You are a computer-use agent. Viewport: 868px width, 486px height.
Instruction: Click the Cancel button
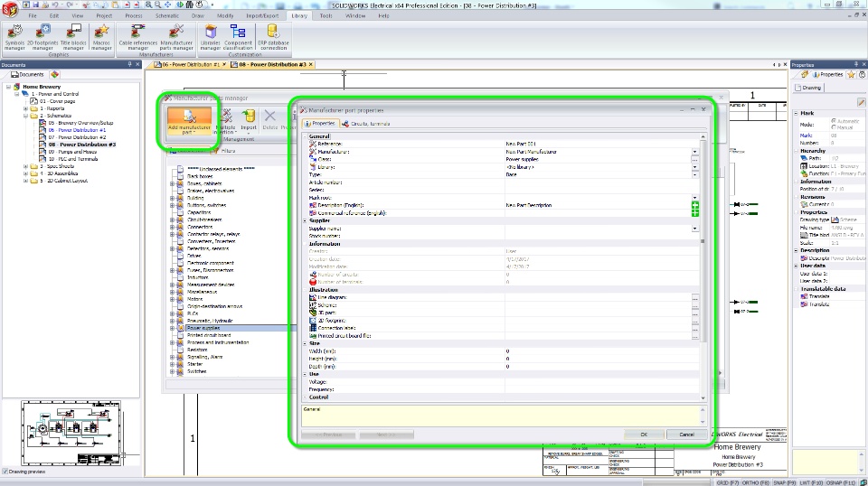tap(686, 435)
